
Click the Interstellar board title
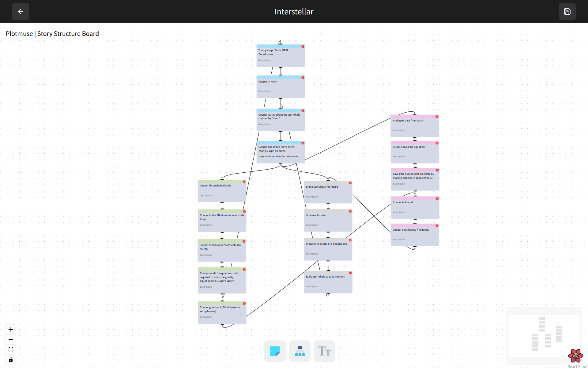(294, 12)
